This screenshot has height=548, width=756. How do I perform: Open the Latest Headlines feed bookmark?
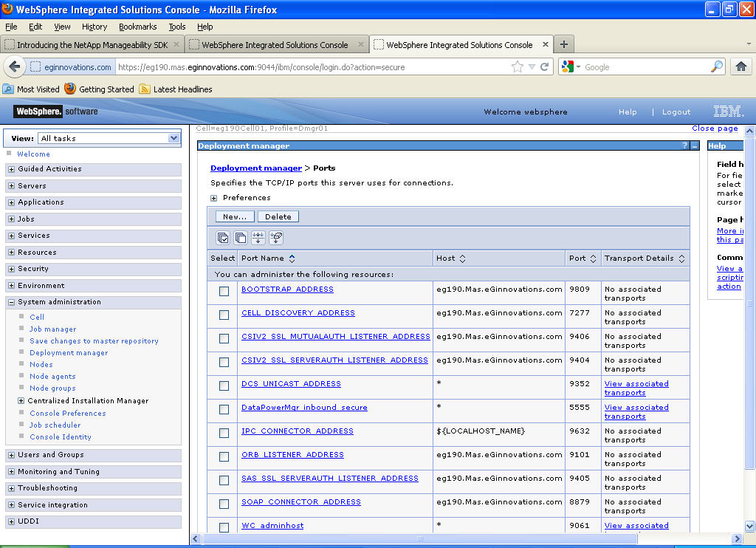click(x=176, y=89)
